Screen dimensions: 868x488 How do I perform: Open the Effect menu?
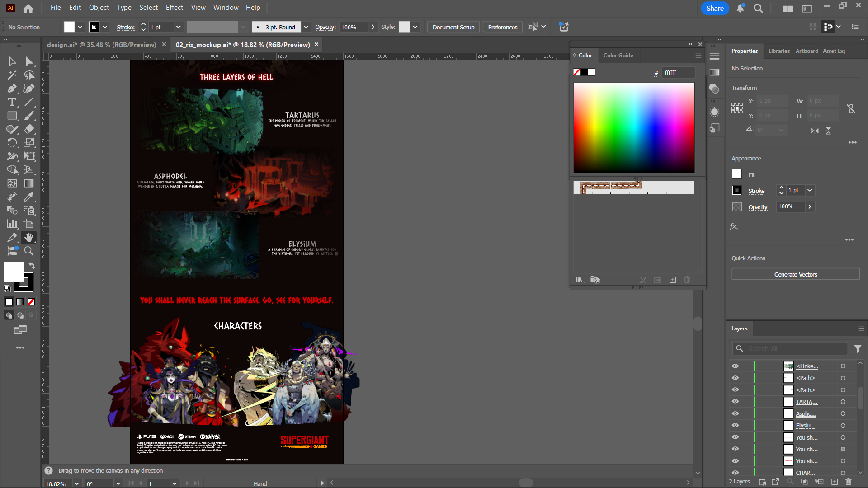pyautogui.click(x=174, y=8)
